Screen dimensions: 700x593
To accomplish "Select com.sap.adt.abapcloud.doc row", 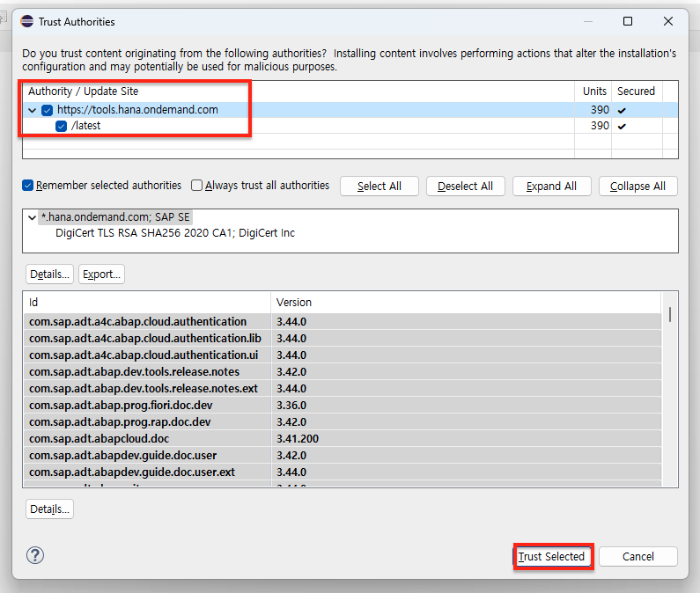I will [343, 439].
